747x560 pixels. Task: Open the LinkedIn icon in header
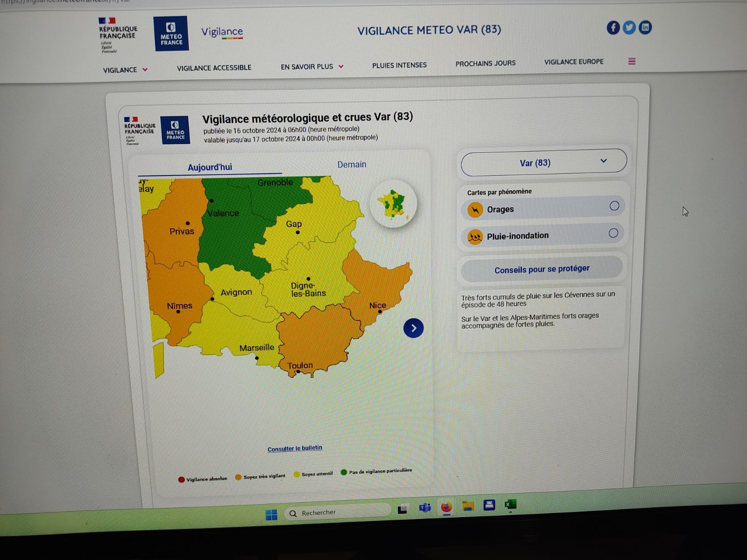pos(645,28)
